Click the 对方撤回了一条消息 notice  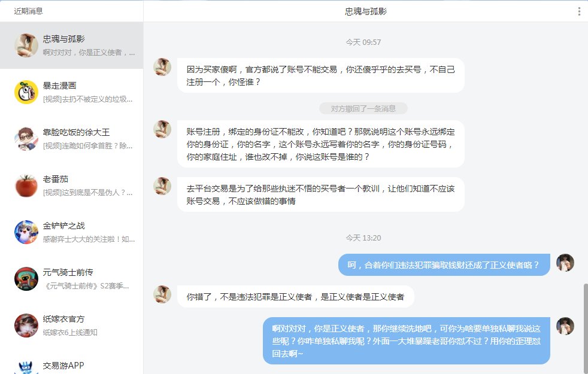click(x=363, y=108)
